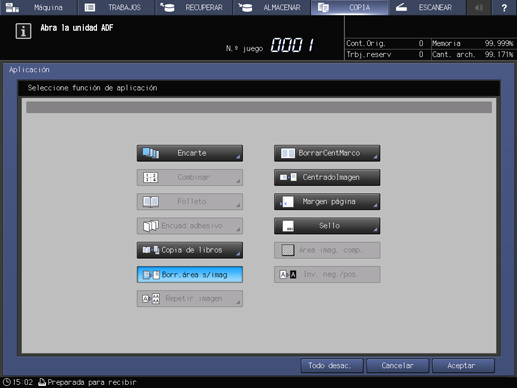
Task: Click the COPIA copier icon
Action: tap(323, 7)
